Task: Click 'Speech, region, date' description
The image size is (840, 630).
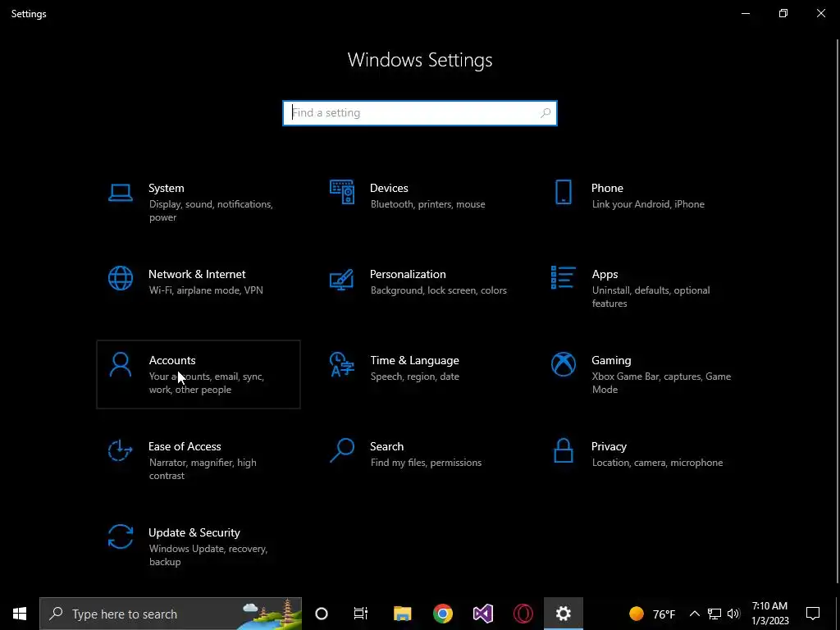Action: [x=414, y=377]
